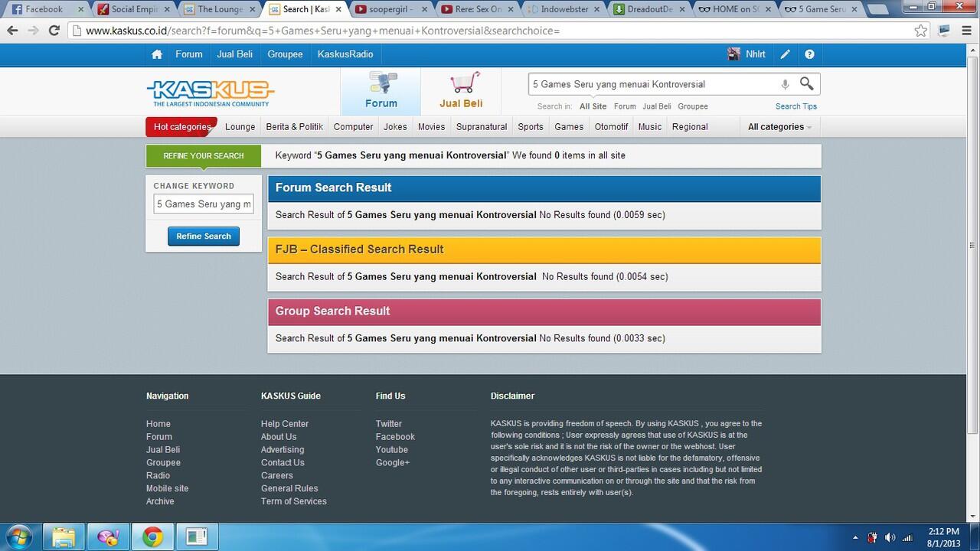Viewport: 980px width, 551px height.
Task: Click the microphone voice search icon
Action: tap(785, 84)
